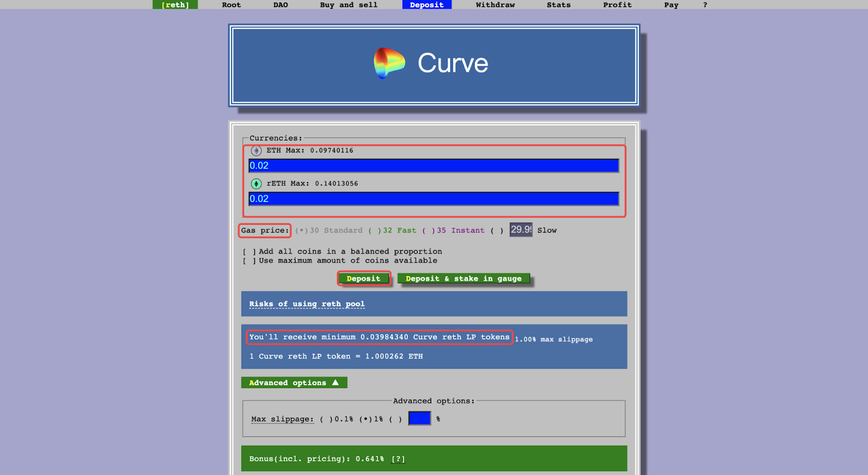Screen dimensions: 868x475
Task: Click the 1.00% max slippage text
Action: pyautogui.click(x=554, y=339)
